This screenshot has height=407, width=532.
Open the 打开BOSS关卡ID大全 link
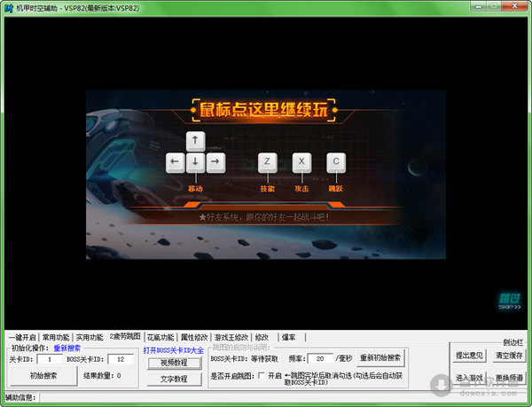point(174,350)
